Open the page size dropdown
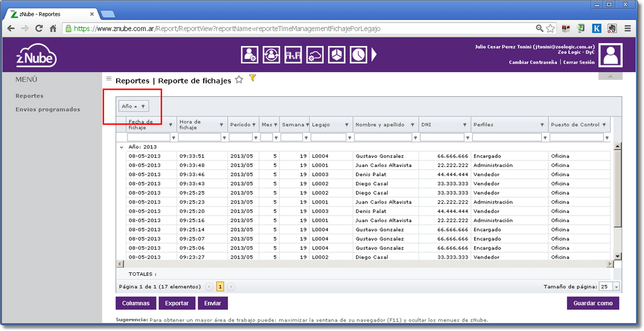 point(616,287)
